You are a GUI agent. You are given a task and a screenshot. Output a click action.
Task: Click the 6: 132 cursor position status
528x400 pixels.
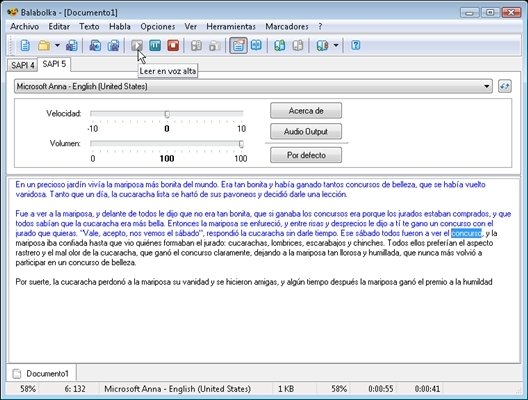[x=75, y=389]
